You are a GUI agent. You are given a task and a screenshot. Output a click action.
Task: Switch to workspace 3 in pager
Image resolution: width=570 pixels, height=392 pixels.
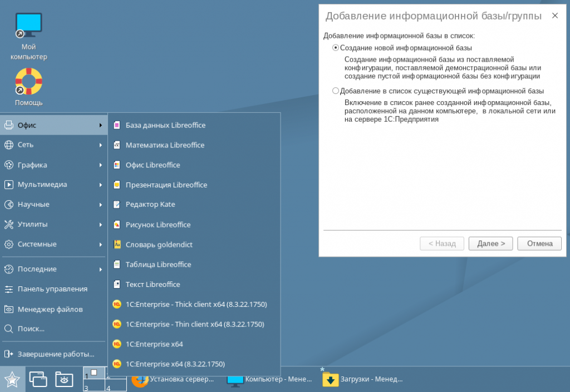94,385
